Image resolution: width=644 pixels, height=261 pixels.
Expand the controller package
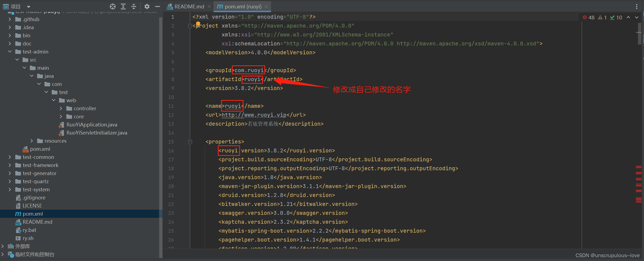click(61, 108)
